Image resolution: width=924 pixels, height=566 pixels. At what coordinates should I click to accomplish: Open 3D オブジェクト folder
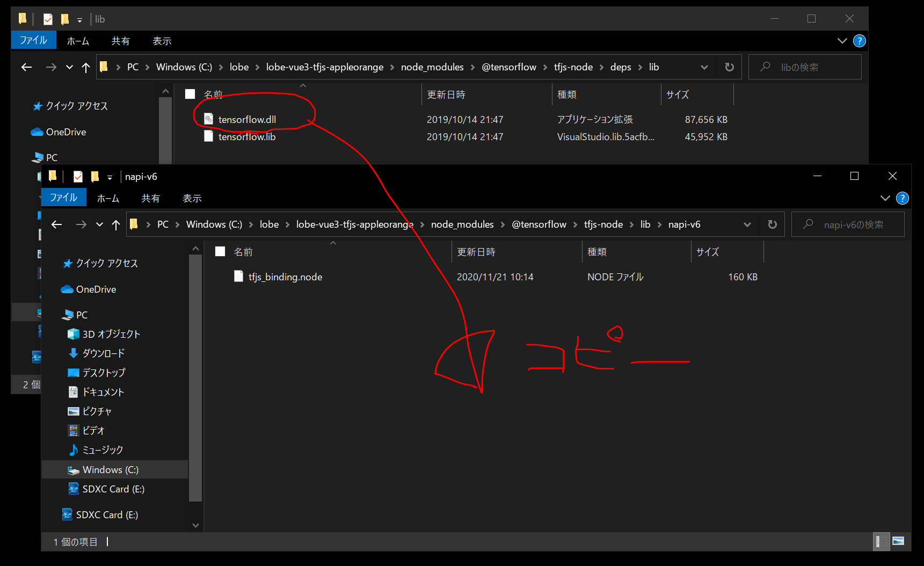(104, 334)
